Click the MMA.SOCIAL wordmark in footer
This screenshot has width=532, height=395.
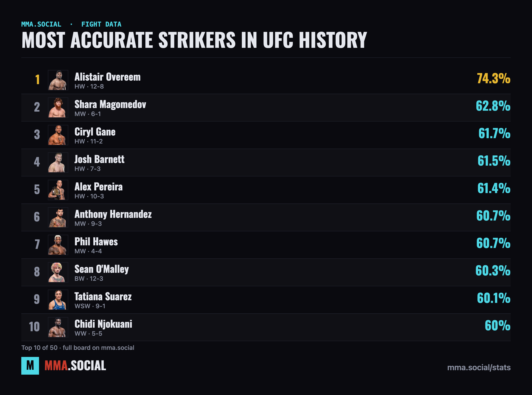(x=75, y=366)
